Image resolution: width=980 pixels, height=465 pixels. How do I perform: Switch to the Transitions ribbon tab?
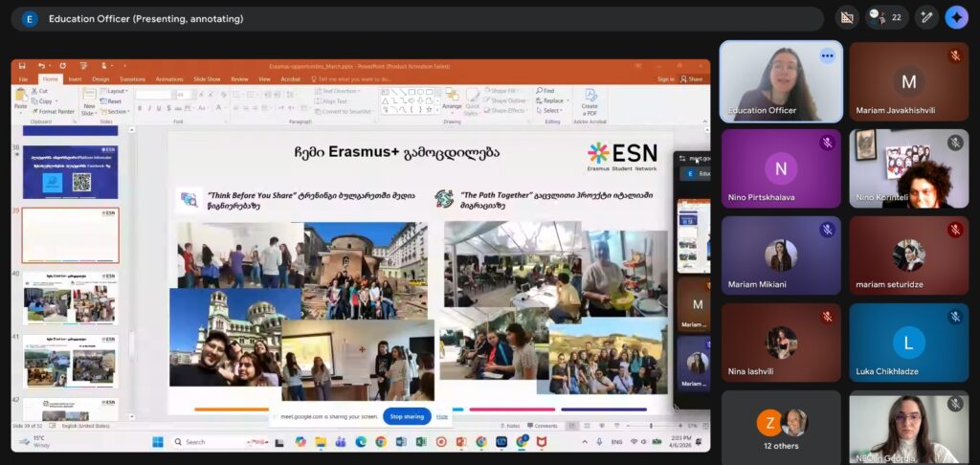(132, 79)
